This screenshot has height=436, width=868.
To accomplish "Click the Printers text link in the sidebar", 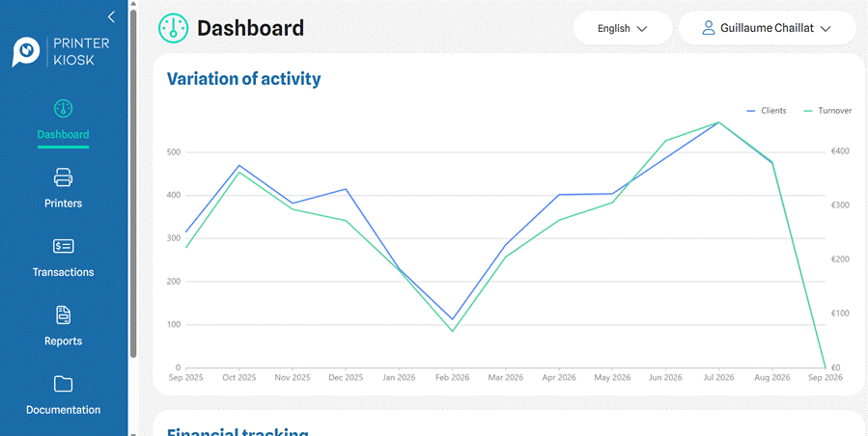I will (63, 204).
